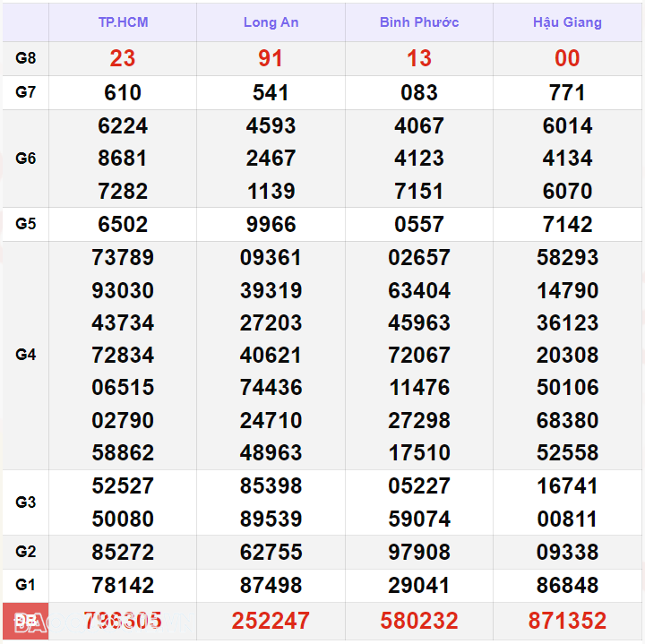
Task: Click the Bình Phước header link
Action: pyautogui.click(x=418, y=22)
